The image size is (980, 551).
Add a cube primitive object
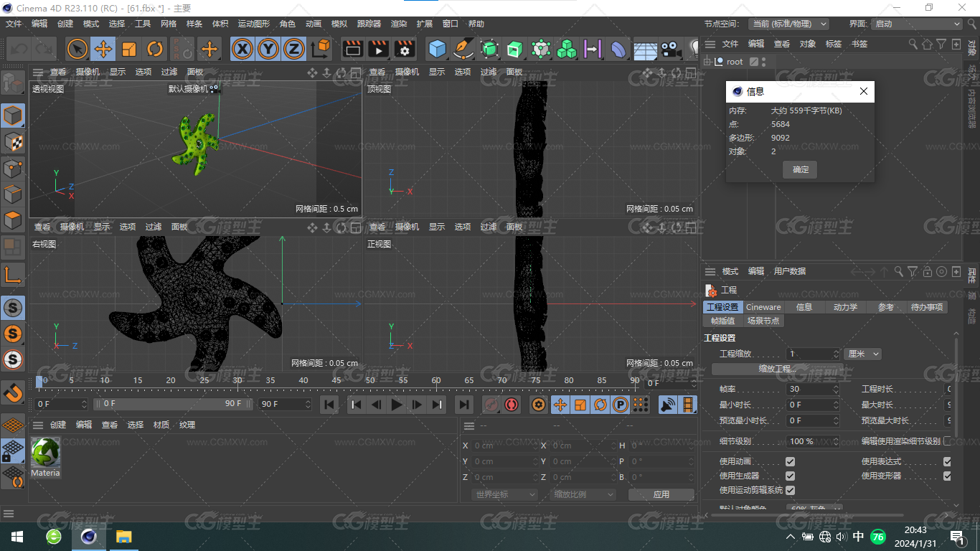click(x=438, y=49)
